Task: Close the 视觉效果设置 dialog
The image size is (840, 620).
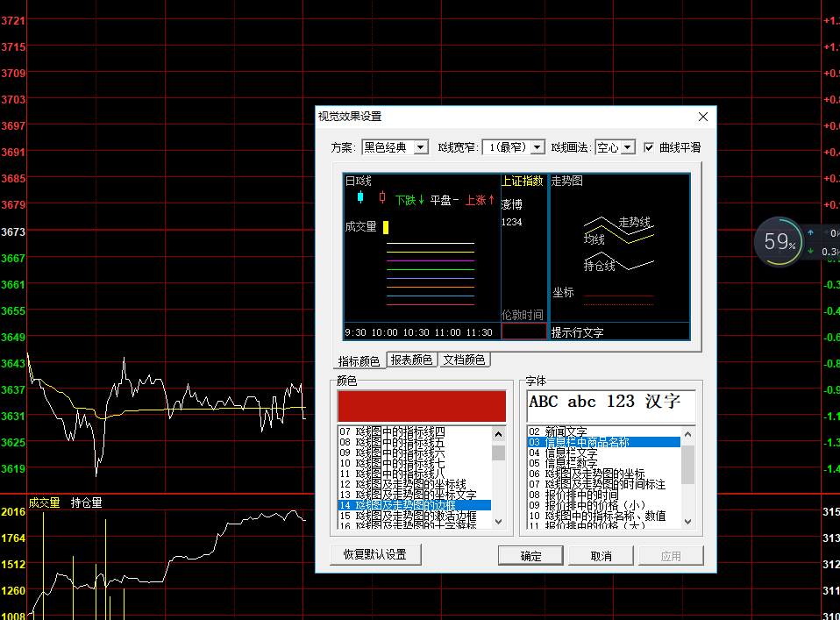Action: [702, 117]
